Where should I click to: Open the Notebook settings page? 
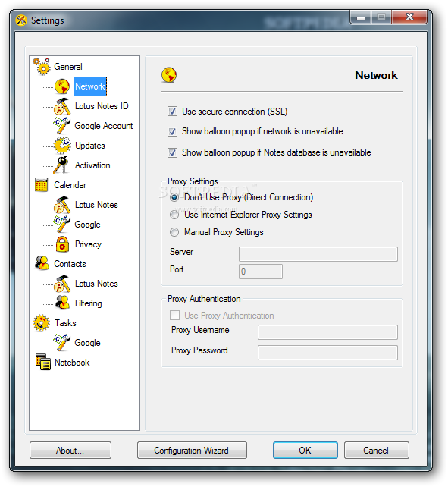point(72,363)
